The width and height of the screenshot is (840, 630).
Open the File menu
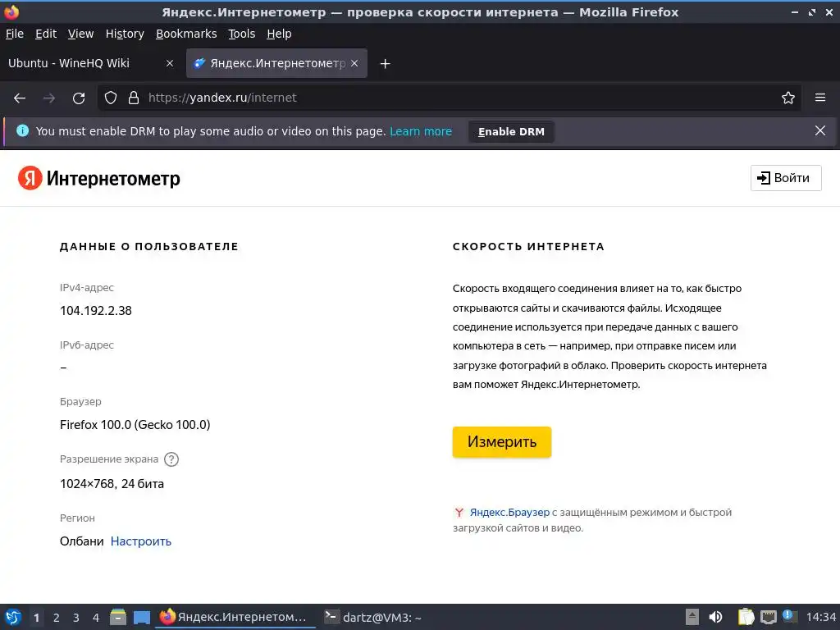pyautogui.click(x=15, y=34)
